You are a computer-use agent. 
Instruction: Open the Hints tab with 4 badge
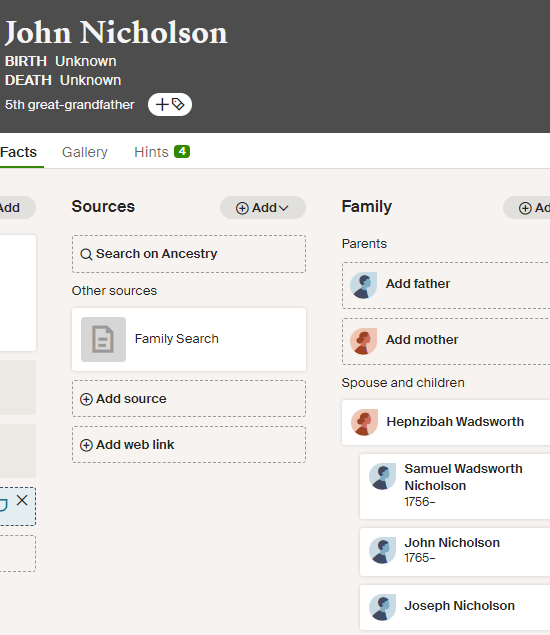[x=162, y=152]
